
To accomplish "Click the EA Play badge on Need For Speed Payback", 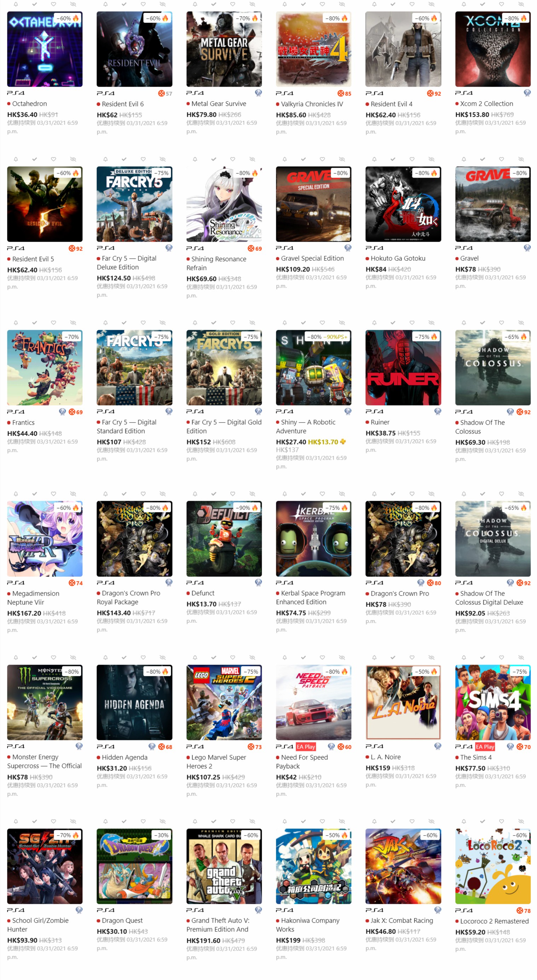I will tap(306, 747).
